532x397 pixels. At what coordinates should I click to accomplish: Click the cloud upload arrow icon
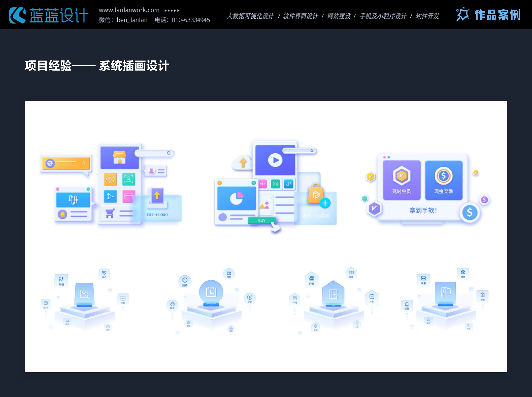243,162
